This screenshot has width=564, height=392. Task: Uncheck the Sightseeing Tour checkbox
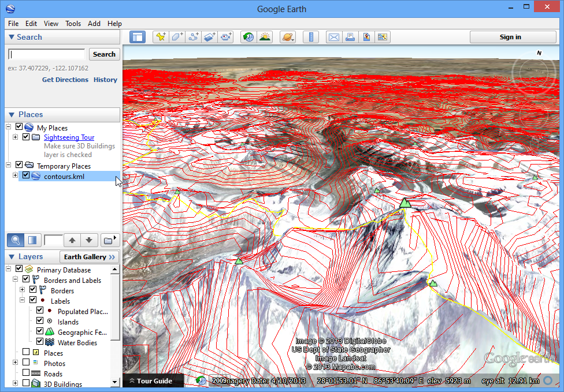26,137
